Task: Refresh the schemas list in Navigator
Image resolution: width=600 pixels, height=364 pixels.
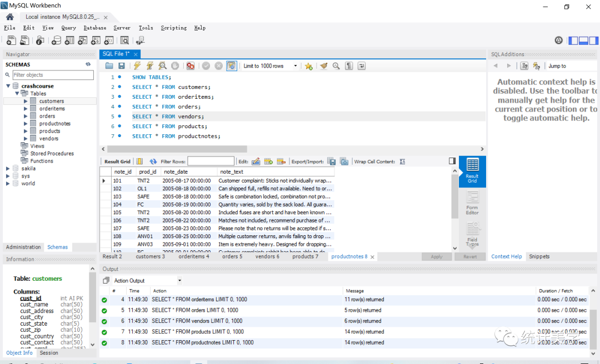Action: (88, 64)
